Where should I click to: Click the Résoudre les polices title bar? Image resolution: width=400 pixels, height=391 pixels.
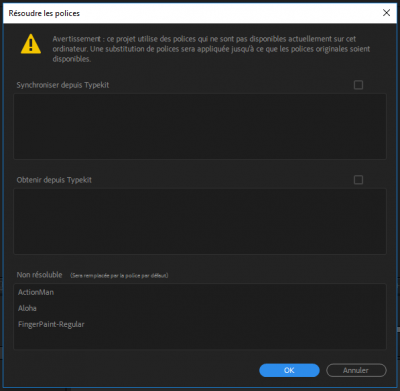193,13
